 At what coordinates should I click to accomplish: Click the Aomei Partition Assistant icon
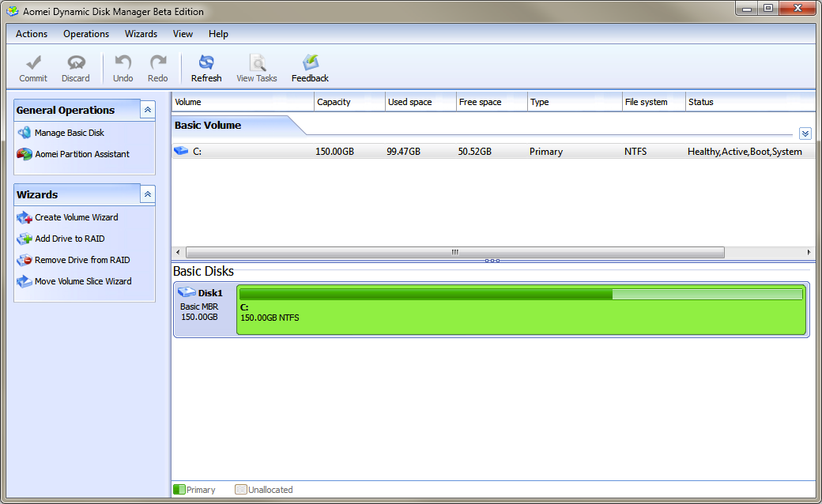coord(25,154)
